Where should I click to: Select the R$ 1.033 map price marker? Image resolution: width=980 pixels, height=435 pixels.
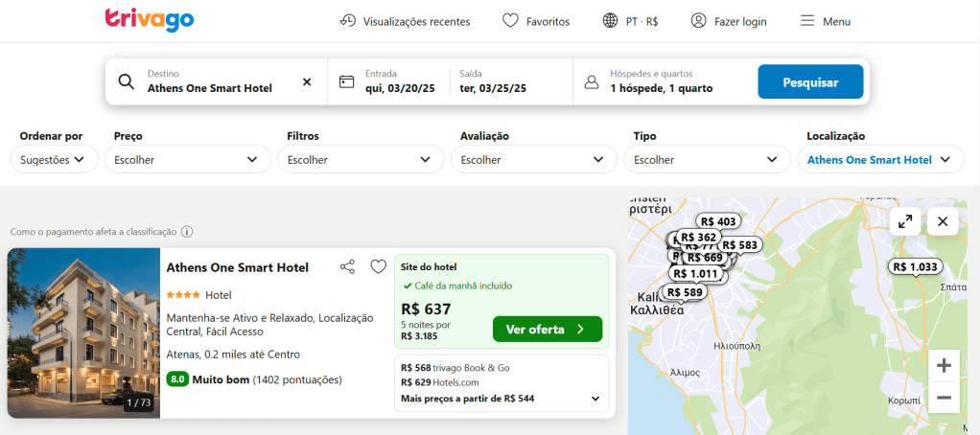(915, 267)
